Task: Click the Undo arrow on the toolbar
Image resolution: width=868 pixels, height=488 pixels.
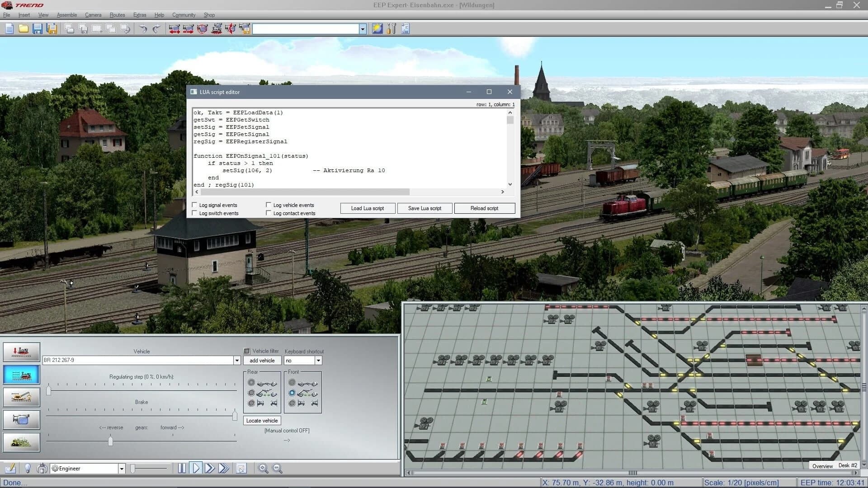Action: [x=144, y=29]
